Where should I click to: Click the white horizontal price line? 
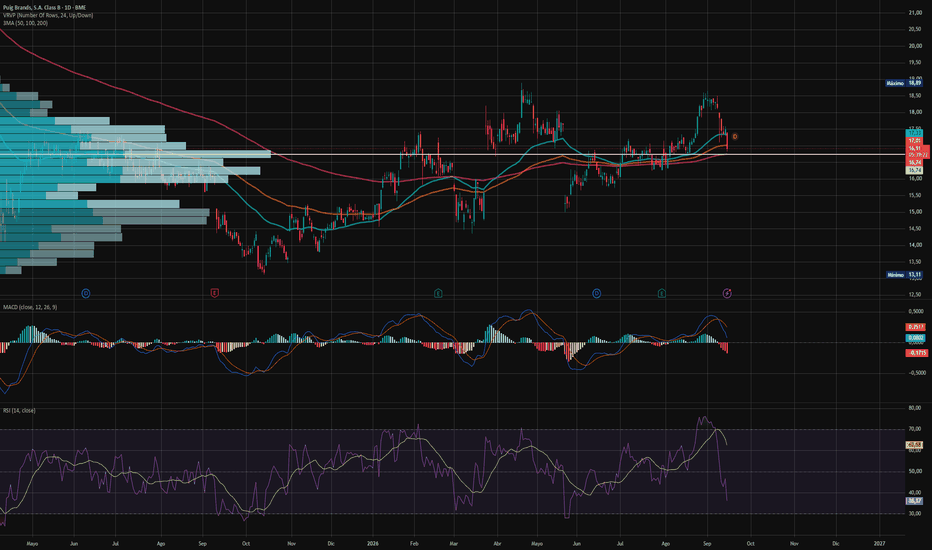pyautogui.click(x=452, y=154)
